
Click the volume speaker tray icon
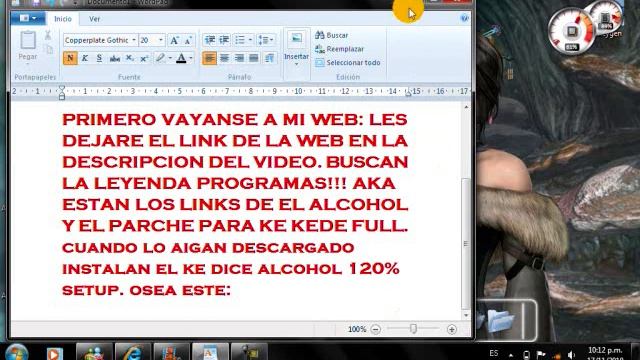pyautogui.click(x=571, y=355)
